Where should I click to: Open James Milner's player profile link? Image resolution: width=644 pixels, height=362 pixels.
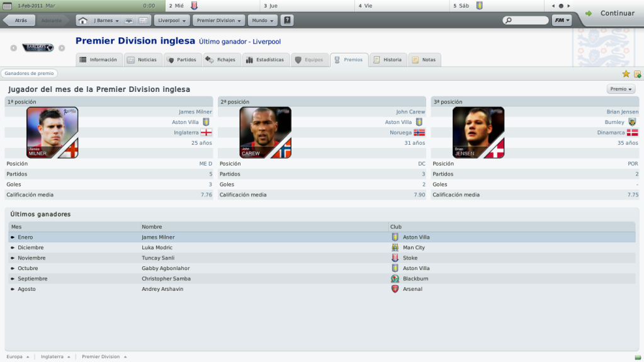pyautogui.click(x=195, y=112)
